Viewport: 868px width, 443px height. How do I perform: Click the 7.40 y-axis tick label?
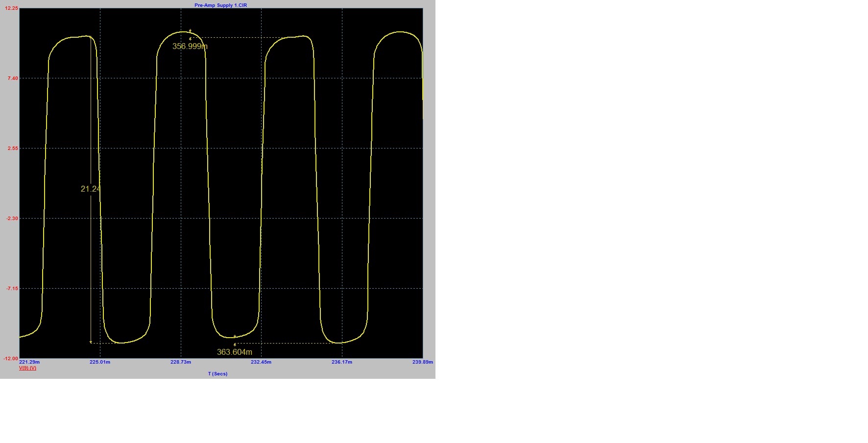click(13, 78)
